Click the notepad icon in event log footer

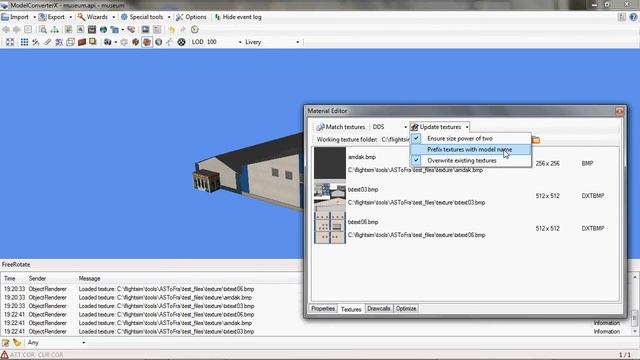coord(5,343)
